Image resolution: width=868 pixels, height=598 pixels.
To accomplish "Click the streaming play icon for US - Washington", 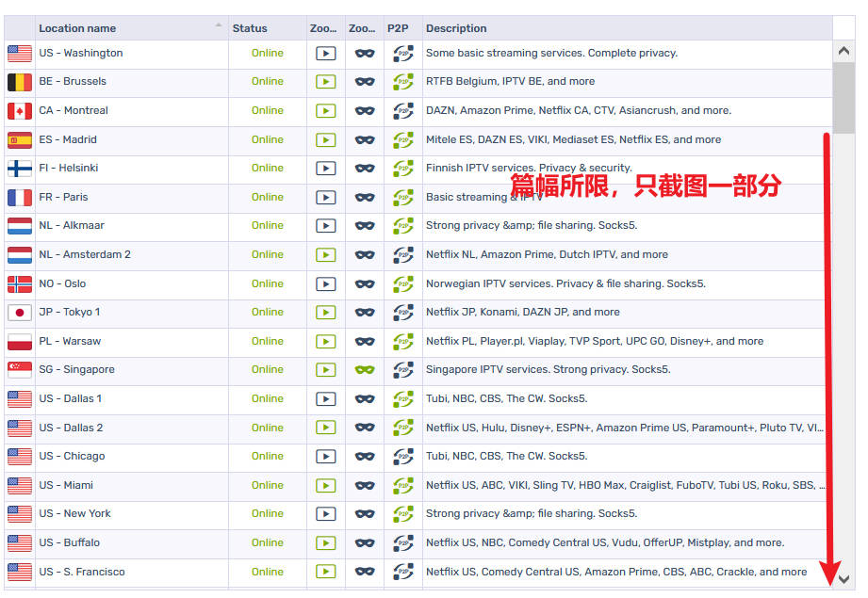I will 325,54.
